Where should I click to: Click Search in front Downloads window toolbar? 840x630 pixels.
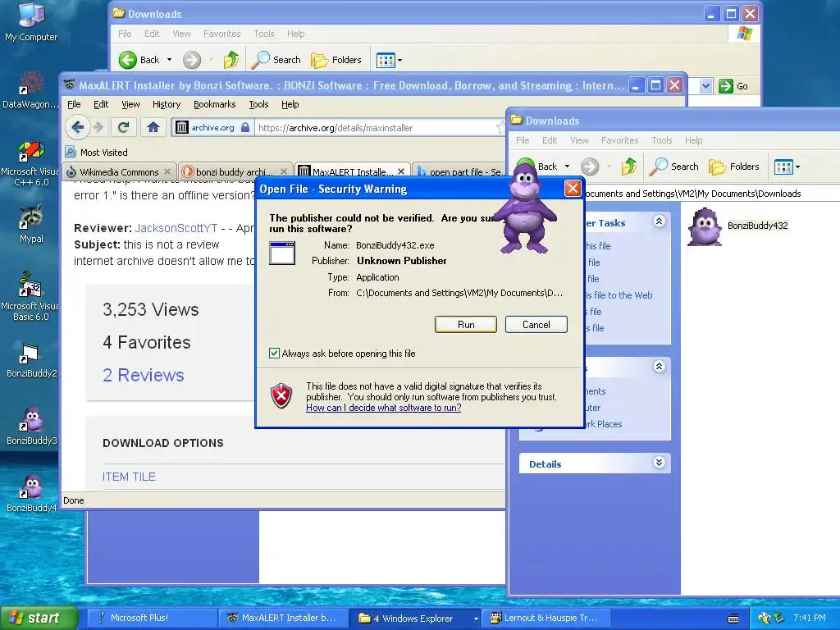(x=674, y=167)
